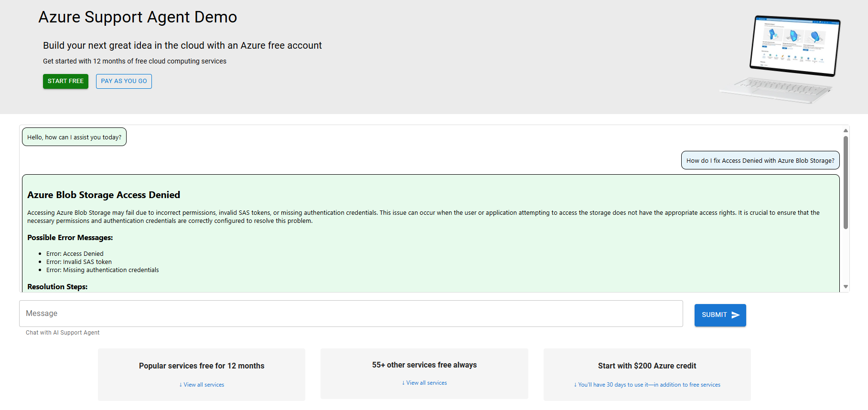Click the chat scrollbar thumb
868x410 pixels.
846,183
